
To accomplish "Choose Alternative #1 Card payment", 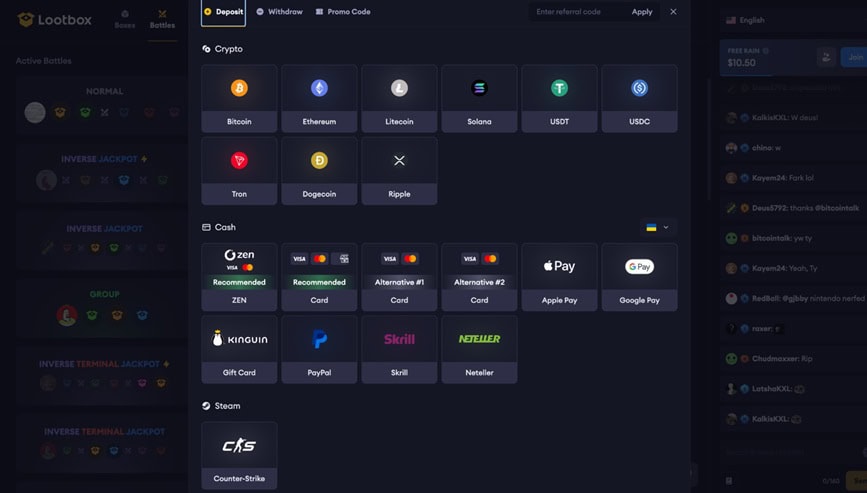I will [399, 277].
